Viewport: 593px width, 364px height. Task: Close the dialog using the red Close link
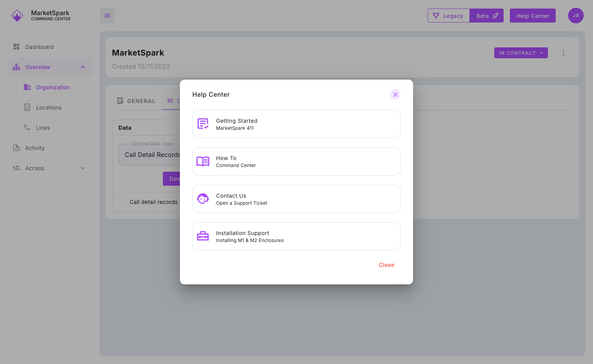(x=386, y=265)
